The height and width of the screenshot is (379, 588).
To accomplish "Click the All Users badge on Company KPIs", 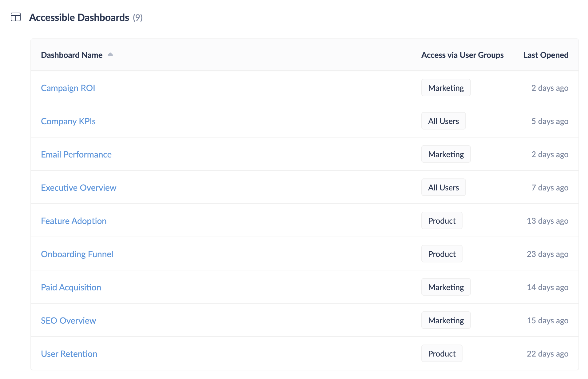I will pyautogui.click(x=443, y=121).
